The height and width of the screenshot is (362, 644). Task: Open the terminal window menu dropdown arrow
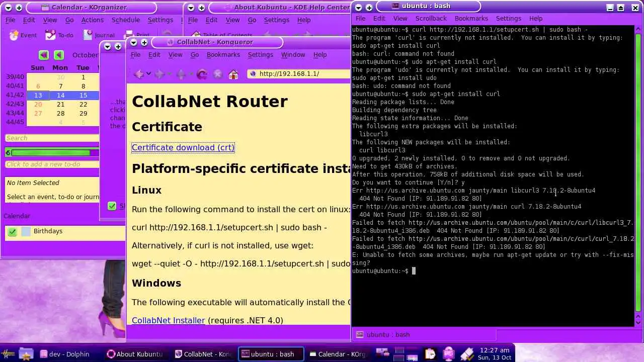[x=357, y=8]
